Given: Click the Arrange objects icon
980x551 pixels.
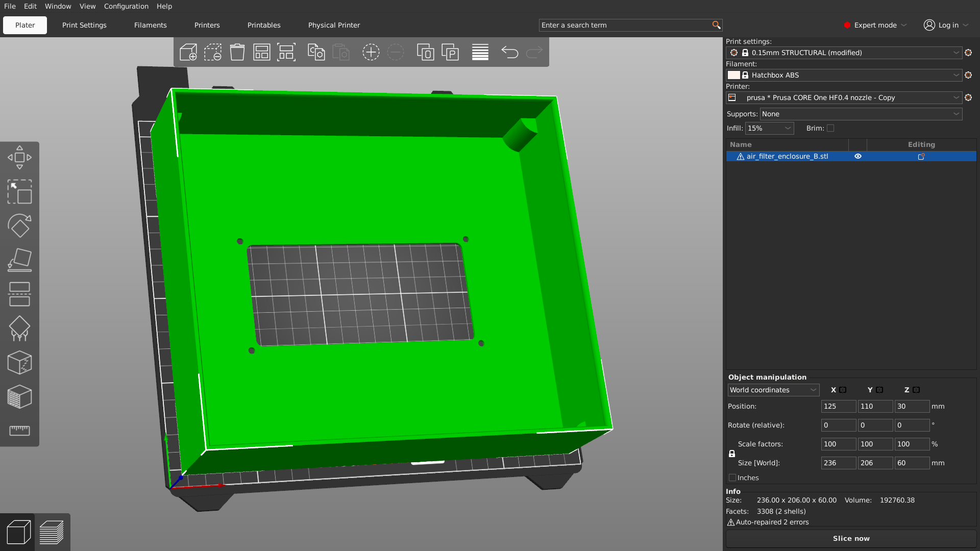Looking at the screenshot, I should (262, 52).
